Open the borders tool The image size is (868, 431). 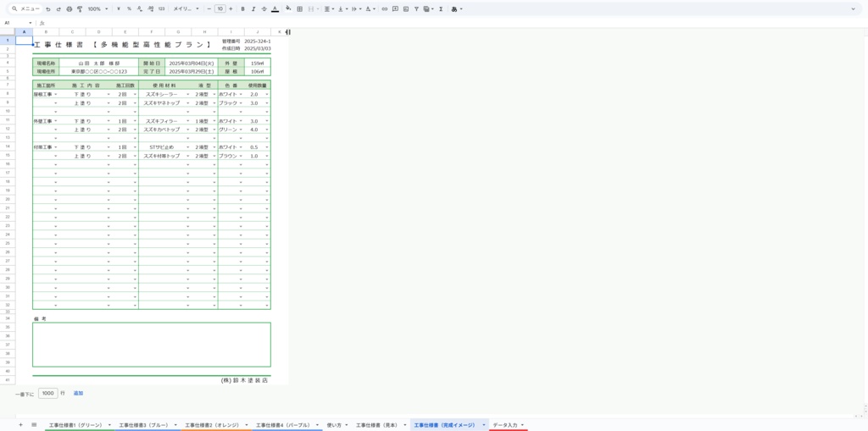[x=299, y=8]
